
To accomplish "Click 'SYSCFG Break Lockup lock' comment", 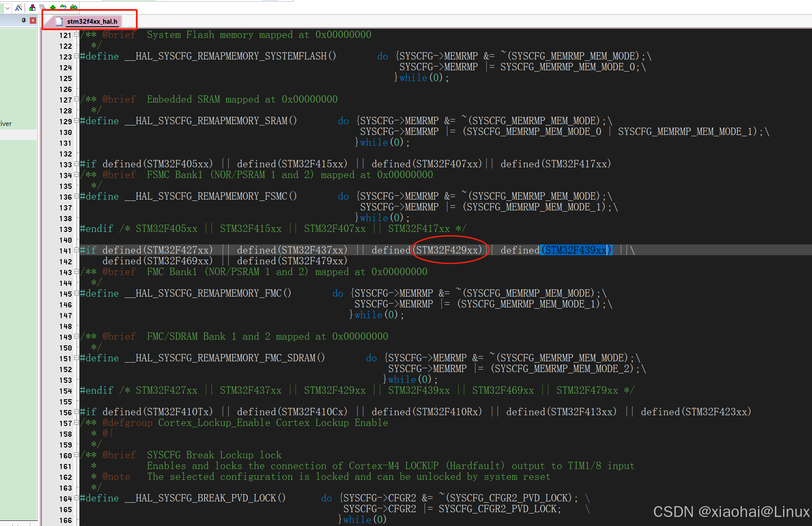I will click(214, 455).
